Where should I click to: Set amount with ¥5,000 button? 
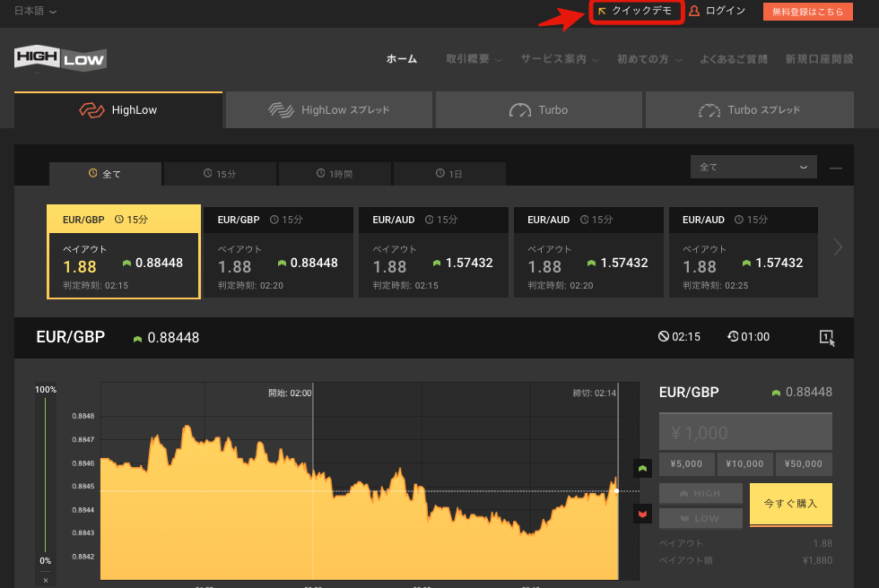686,463
